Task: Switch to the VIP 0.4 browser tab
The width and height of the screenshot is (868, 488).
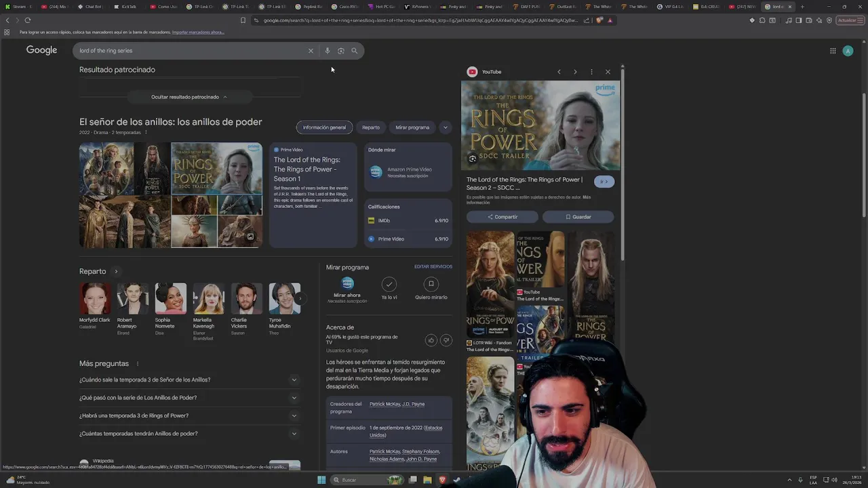Action: 670,7
